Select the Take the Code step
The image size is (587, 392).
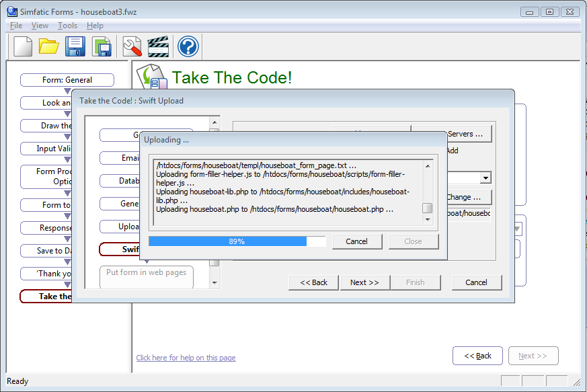pyautogui.click(x=46, y=296)
